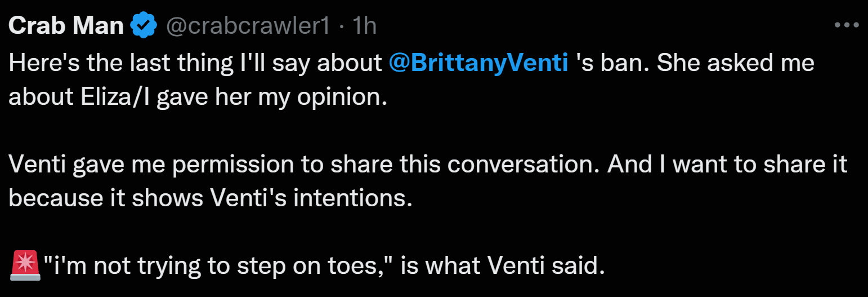Image resolution: width=868 pixels, height=297 pixels.
Task: Click the dot separator before the timestamp
Action: 341,27
